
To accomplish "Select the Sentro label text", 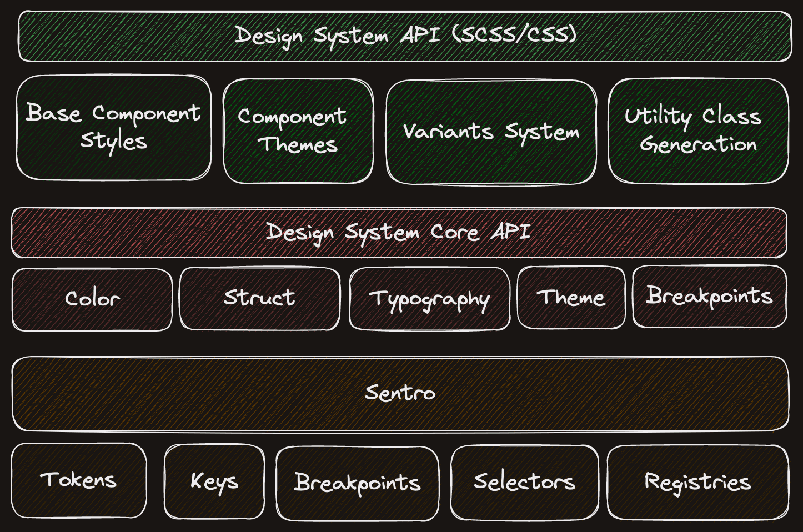I will [x=400, y=393].
